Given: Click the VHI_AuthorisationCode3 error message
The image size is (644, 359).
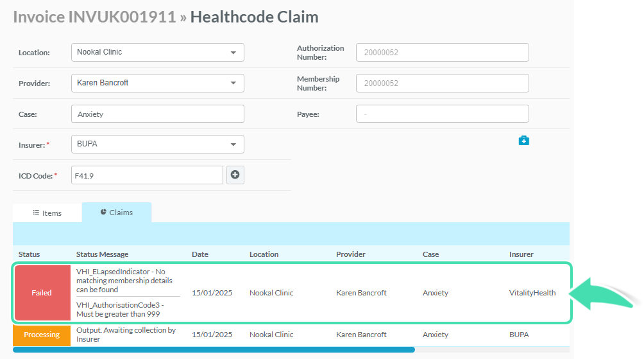Looking at the screenshot, I should (119, 309).
